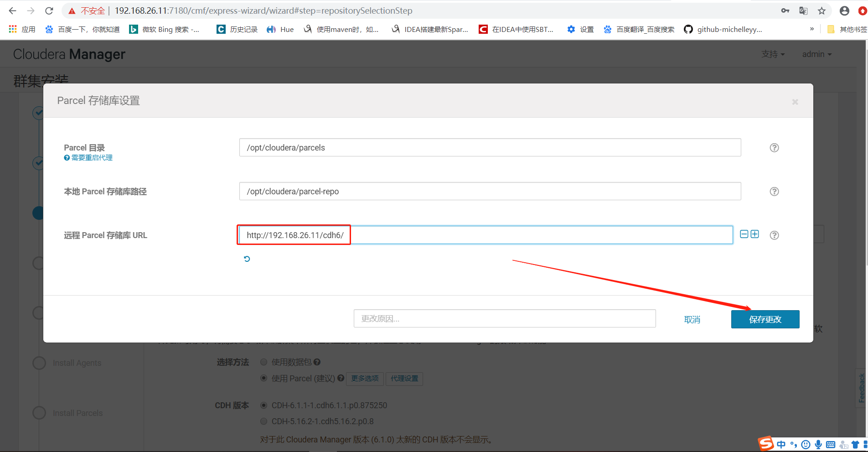Select CDH-5.16.2-1.cdh5.16.2.p0.8 version
Image resolution: width=868 pixels, height=452 pixels.
tap(263, 421)
